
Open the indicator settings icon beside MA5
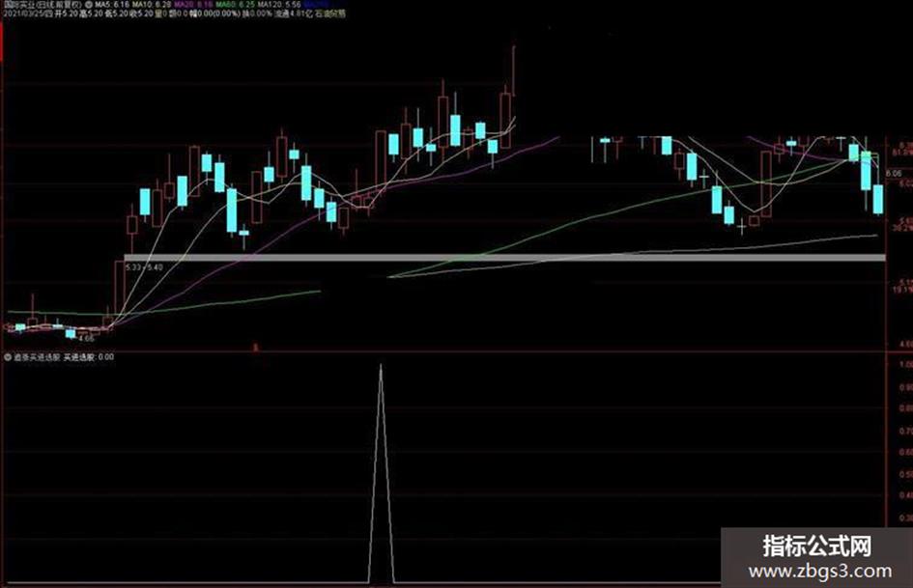click(88, 5)
